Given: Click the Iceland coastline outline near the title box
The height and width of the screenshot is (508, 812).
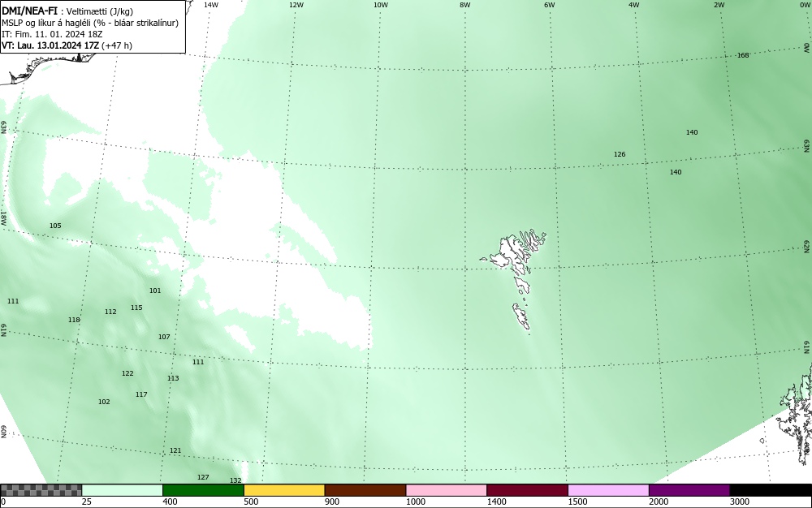Looking at the screenshot, I should [50, 67].
